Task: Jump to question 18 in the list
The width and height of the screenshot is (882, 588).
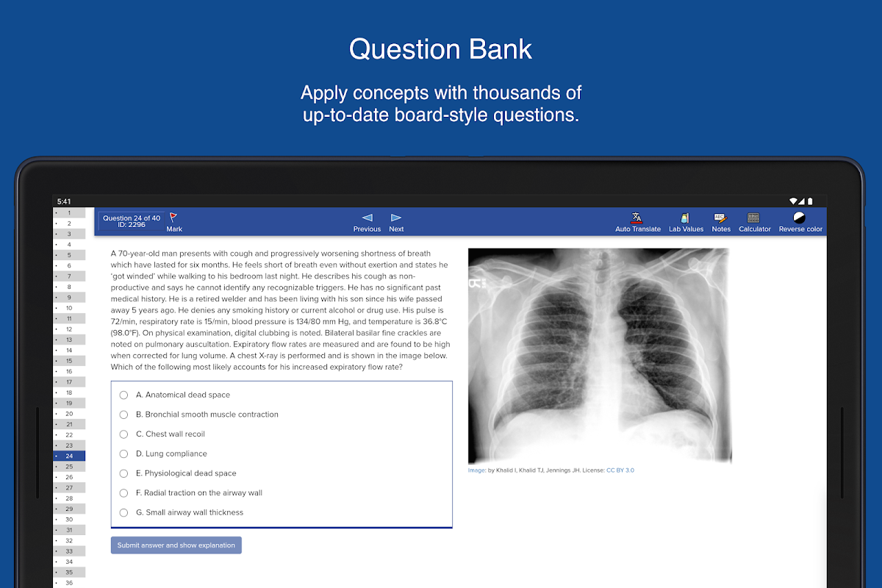Action: click(69, 392)
